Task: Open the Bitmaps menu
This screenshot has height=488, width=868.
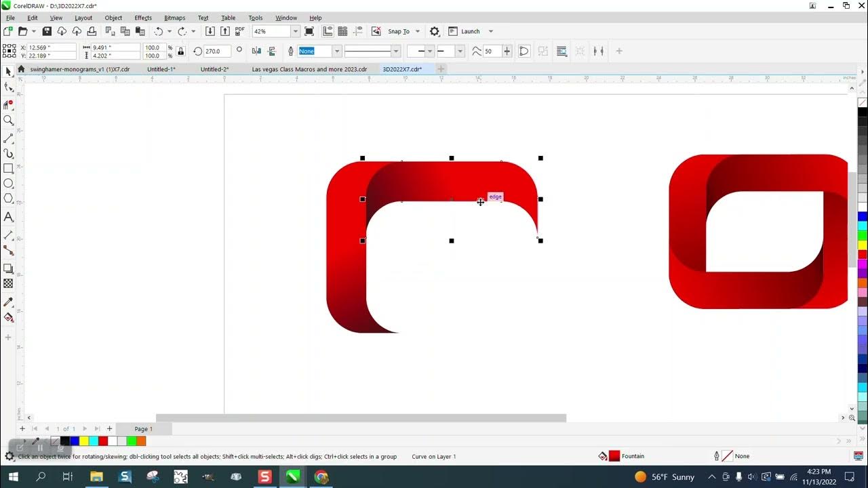Action: (174, 18)
